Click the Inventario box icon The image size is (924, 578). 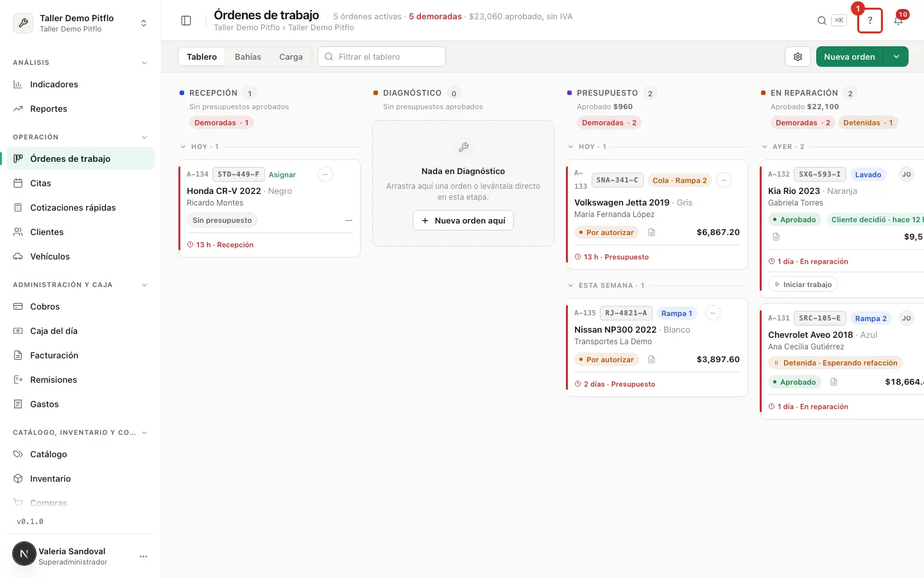(x=18, y=478)
